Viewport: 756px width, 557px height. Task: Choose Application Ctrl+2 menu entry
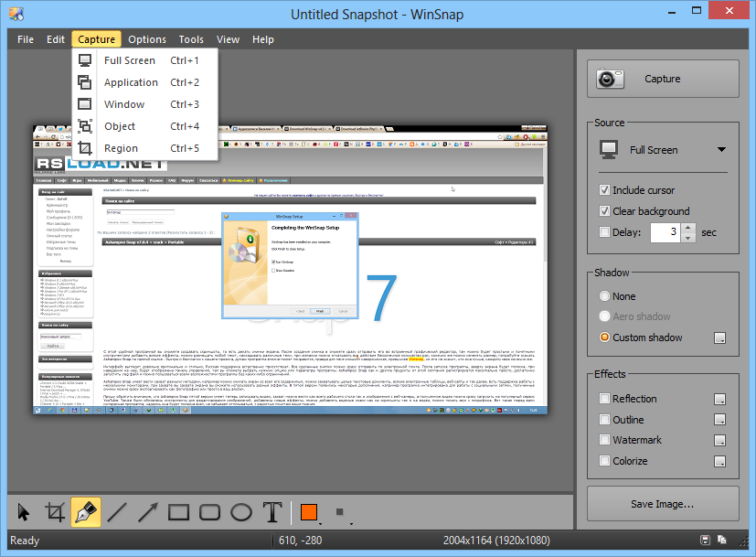tap(144, 82)
